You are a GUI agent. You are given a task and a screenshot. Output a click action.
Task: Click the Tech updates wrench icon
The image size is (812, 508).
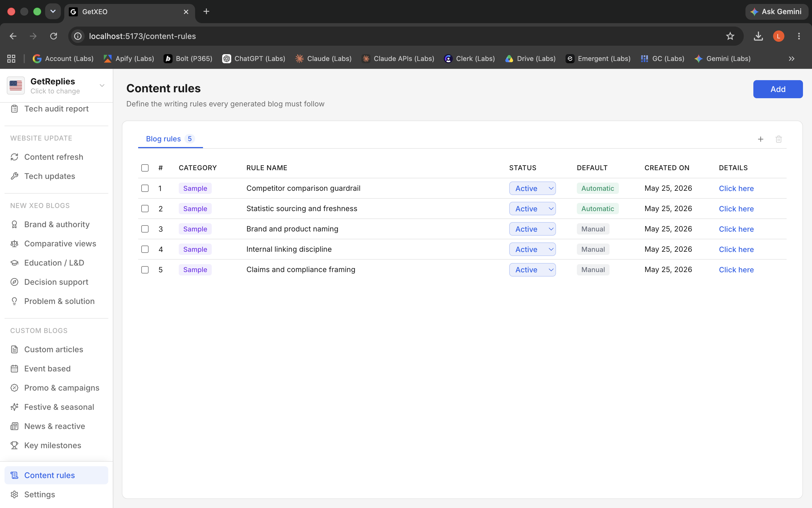[14, 176]
